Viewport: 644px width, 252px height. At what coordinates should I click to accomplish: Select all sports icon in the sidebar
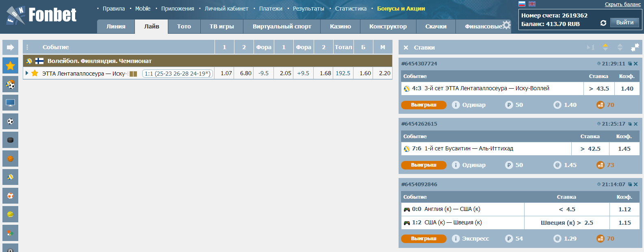coord(10,84)
